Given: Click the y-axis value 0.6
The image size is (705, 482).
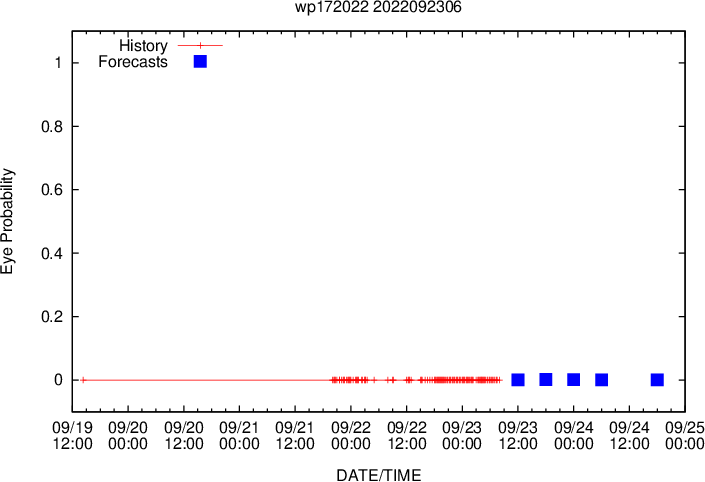Looking at the screenshot, I should click(52, 190).
